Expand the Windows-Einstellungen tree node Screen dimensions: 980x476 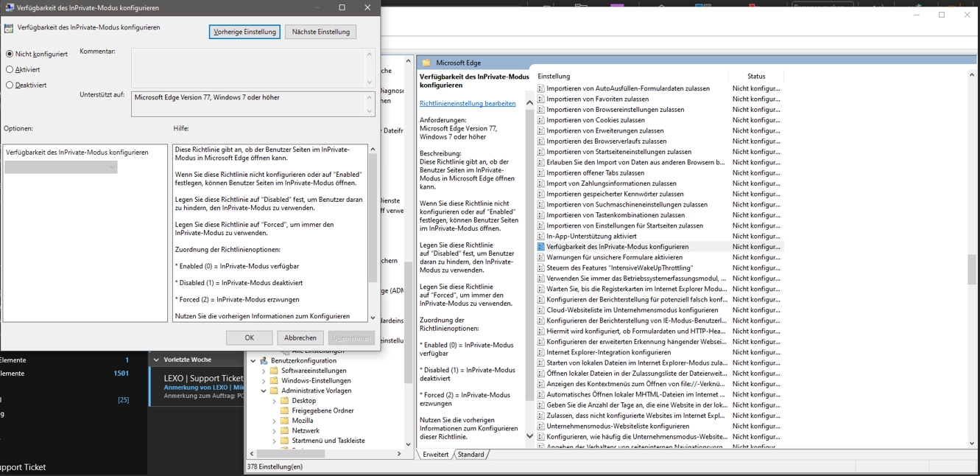pyautogui.click(x=264, y=381)
